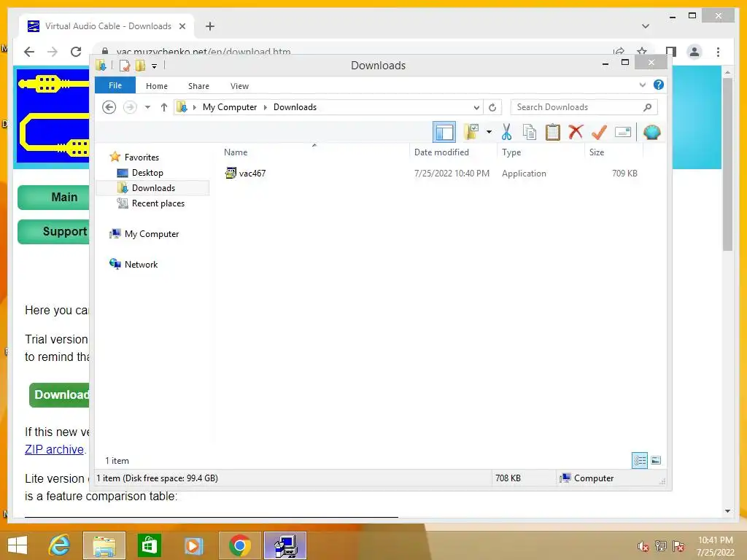Viewport: 747px width, 560px height.
Task: Open the Home ribbon tab
Action: pyautogui.click(x=157, y=86)
